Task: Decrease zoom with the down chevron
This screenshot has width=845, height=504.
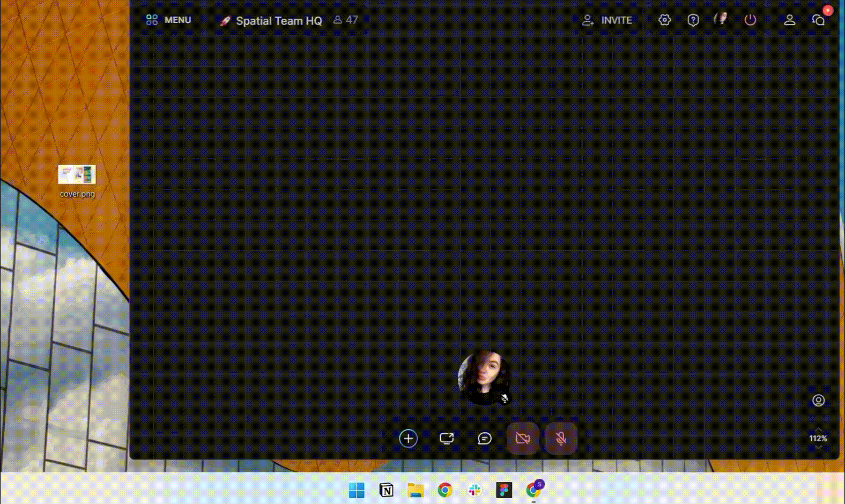Action: coord(818,447)
